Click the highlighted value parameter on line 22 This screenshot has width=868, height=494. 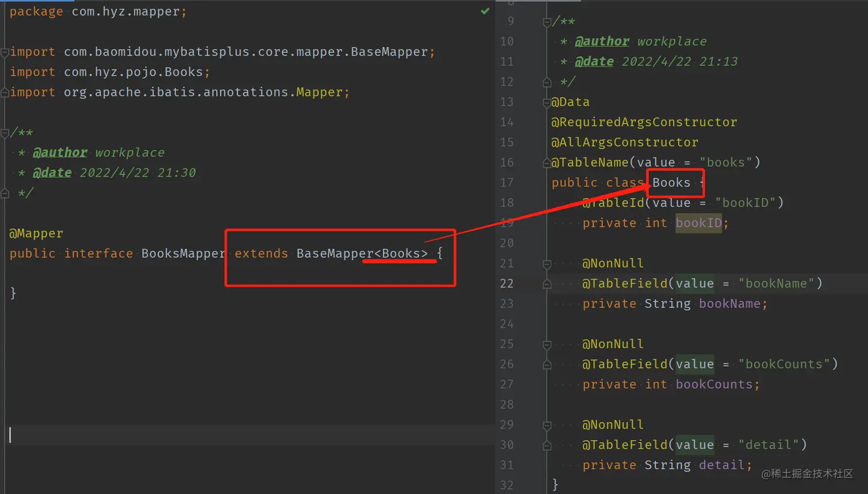click(695, 283)
